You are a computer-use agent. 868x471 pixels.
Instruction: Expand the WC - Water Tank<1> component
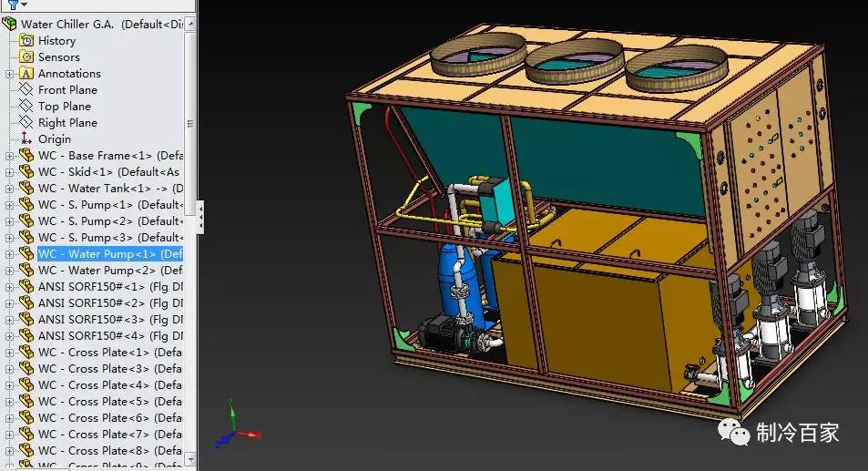click(10, 189)
